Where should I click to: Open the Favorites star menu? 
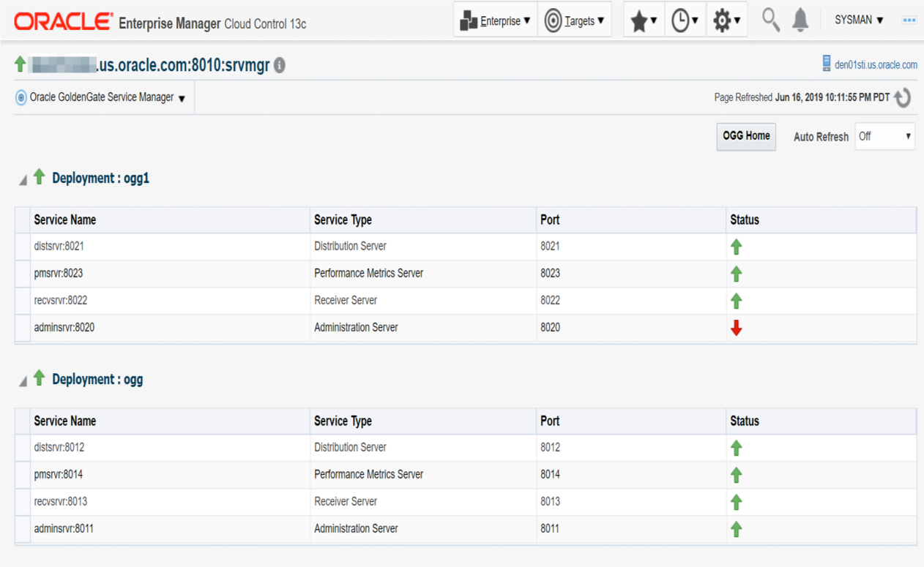click(644, 21)
